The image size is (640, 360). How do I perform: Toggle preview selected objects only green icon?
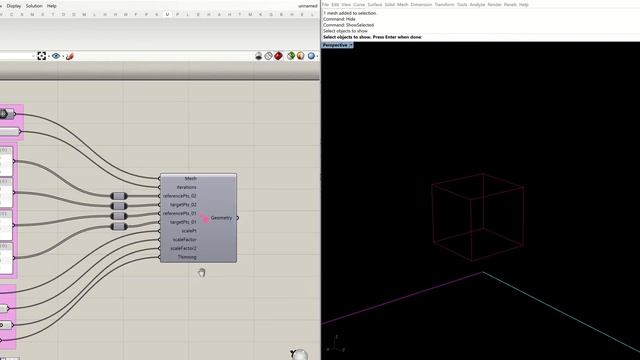coord(291,56)
